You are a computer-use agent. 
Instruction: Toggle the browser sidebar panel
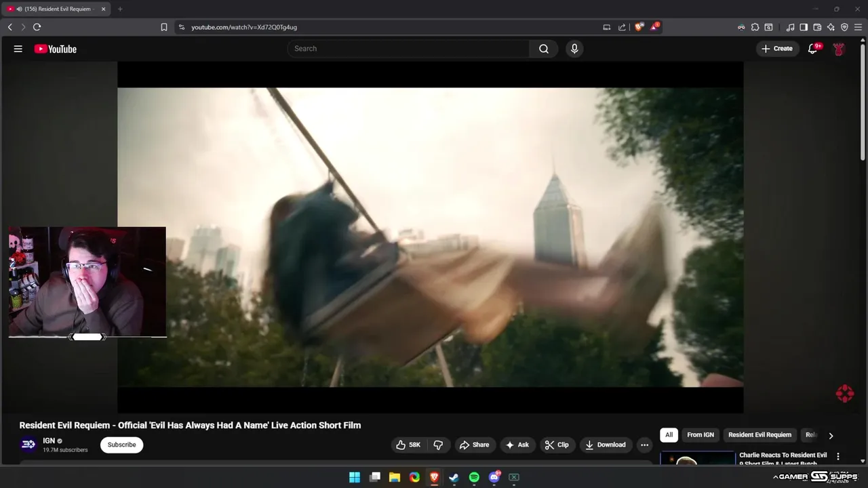pyautogui.click(x=804, y=27)
